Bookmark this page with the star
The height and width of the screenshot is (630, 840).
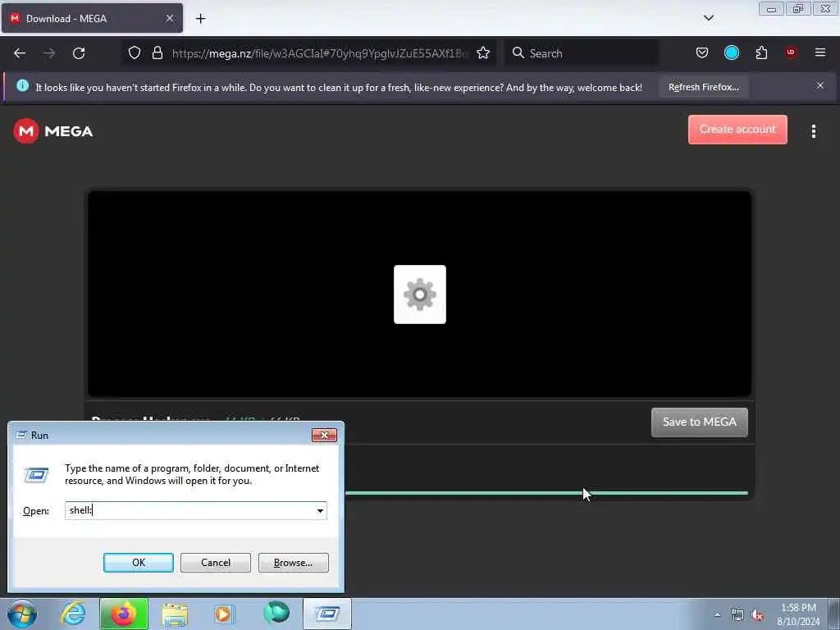[x=483, y=52]
